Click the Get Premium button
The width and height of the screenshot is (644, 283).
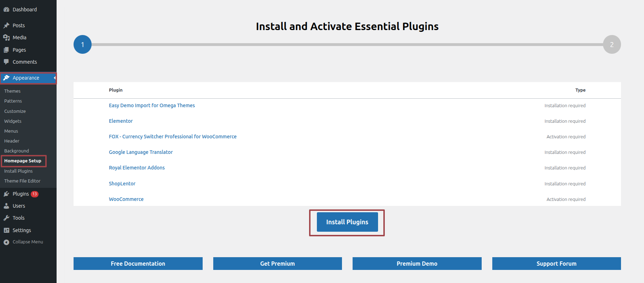point(277,264)
